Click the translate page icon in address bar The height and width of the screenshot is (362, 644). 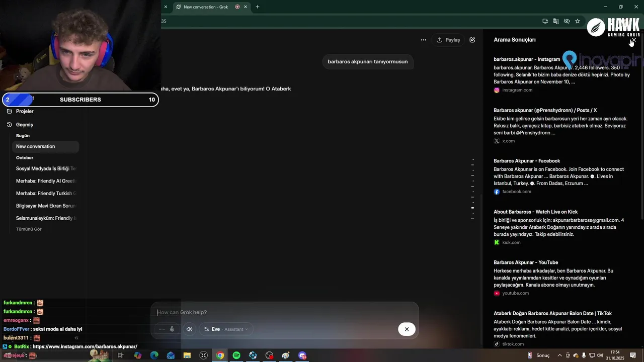(x=556, y=21)
